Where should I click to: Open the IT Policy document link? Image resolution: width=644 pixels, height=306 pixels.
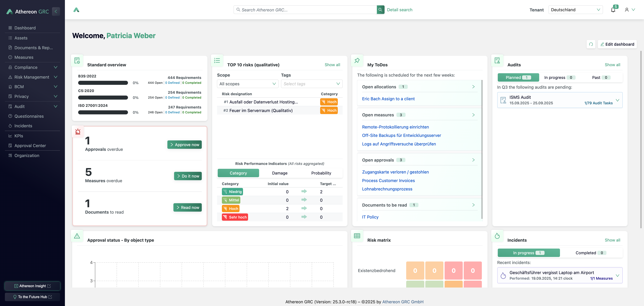coord(370,217)
